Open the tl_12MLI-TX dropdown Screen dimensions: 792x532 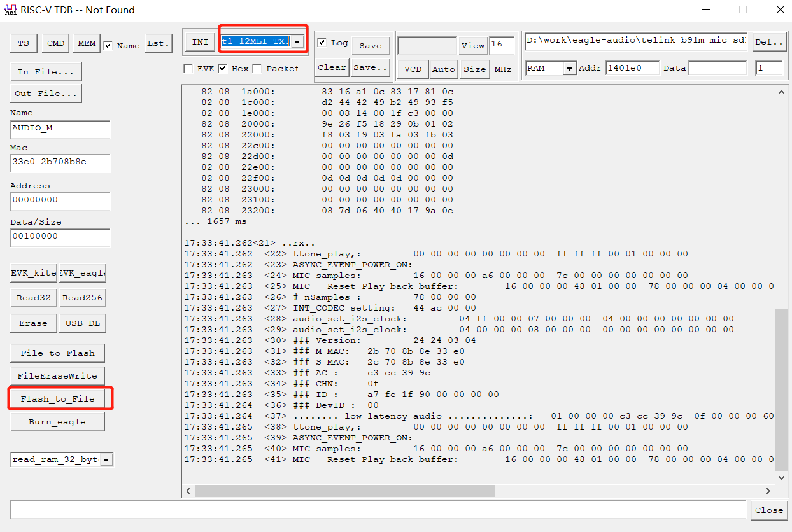click(297, 40)
